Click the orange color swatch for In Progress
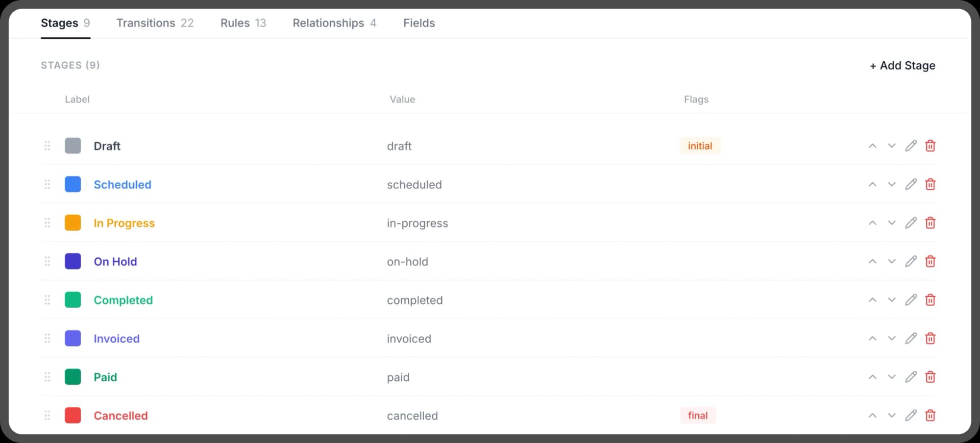This screenshot has width=980, height=443. [x=72, y=223]
